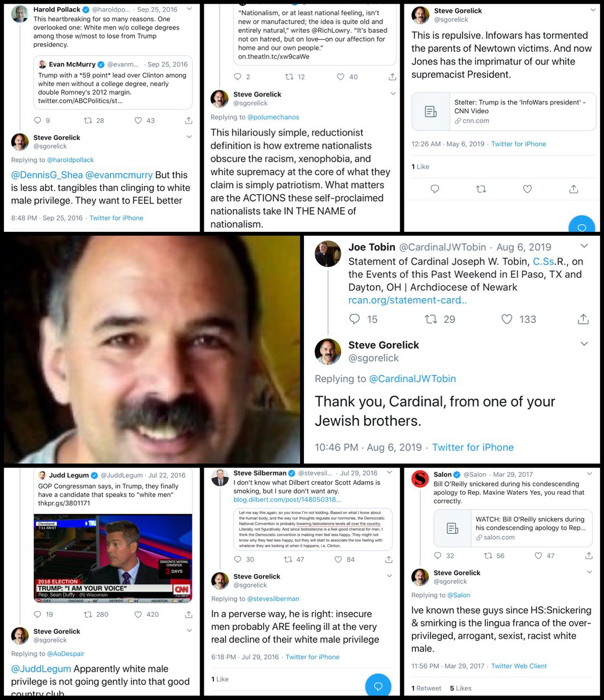Image resolution: width=604 pixels, height=700 pixels.
Task: Open the @CardinalJWTobin reply mention link
Action: click(x=413, y=378)
